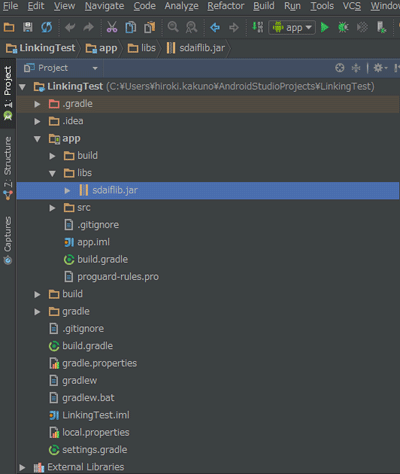Viewport: 400px width, 474px height.
Task: Select the libs breadcrumb in navigation bar
Action: (142, 48)
